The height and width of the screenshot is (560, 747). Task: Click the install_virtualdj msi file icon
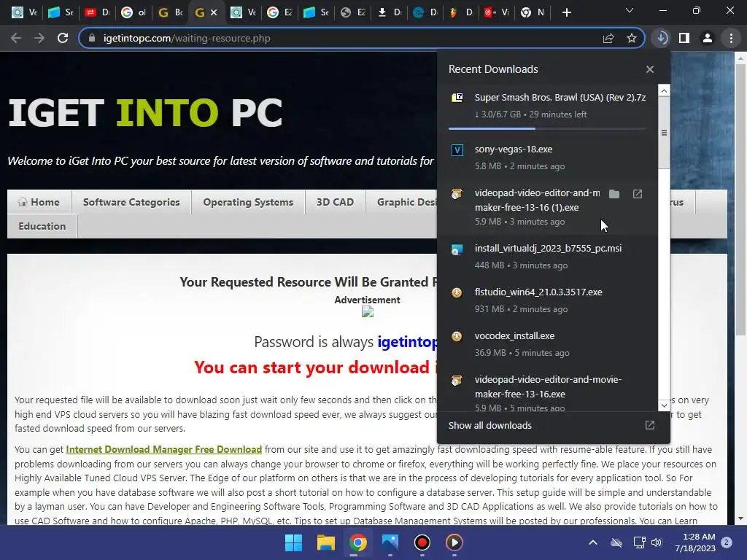pyautogui.click(x=457, y=249)
